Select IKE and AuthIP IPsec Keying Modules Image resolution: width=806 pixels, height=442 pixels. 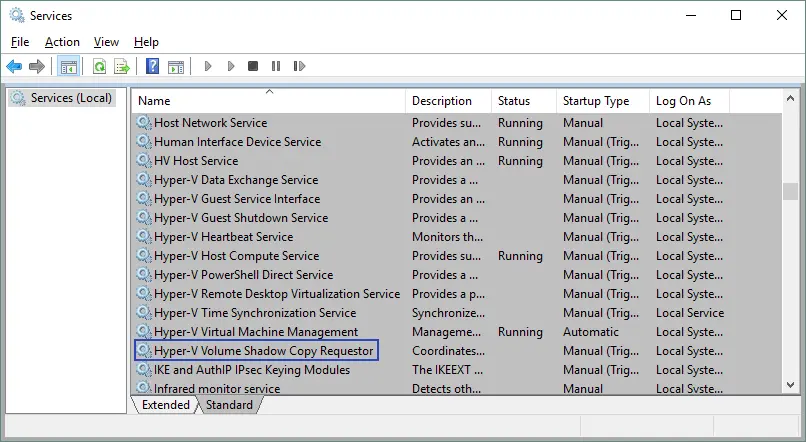click(x=252, y=370)
